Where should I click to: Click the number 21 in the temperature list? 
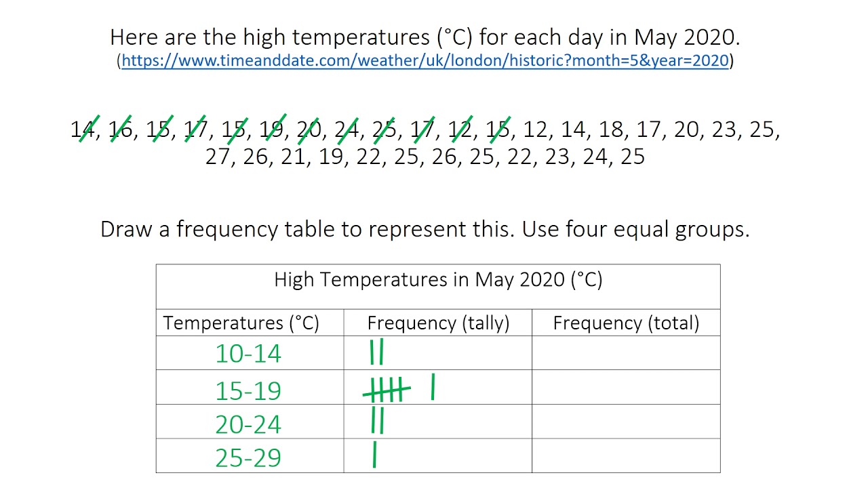pos(293,157)
